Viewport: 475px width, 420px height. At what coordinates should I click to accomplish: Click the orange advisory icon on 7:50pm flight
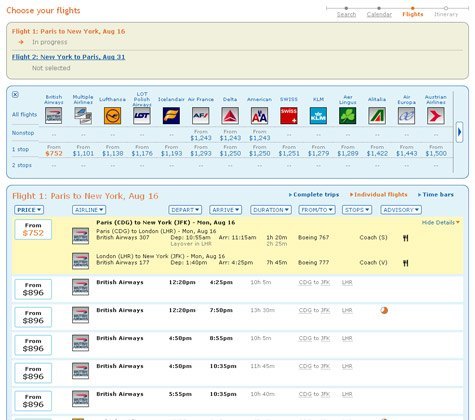coord(384,310)
